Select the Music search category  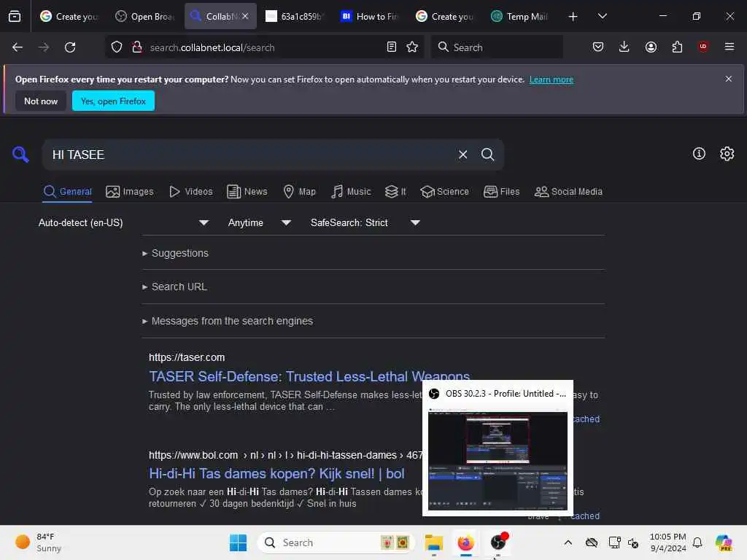pos(351,192)
